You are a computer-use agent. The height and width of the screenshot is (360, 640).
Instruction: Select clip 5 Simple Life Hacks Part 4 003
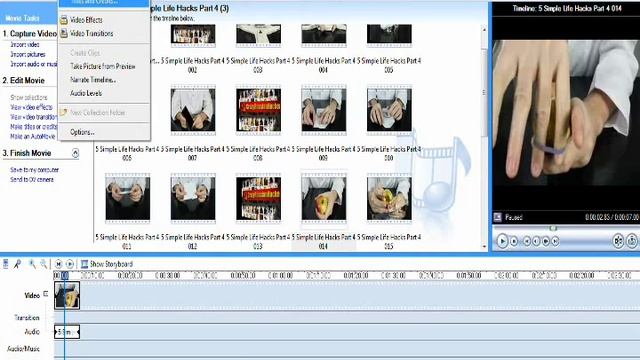tap(258, 35)
